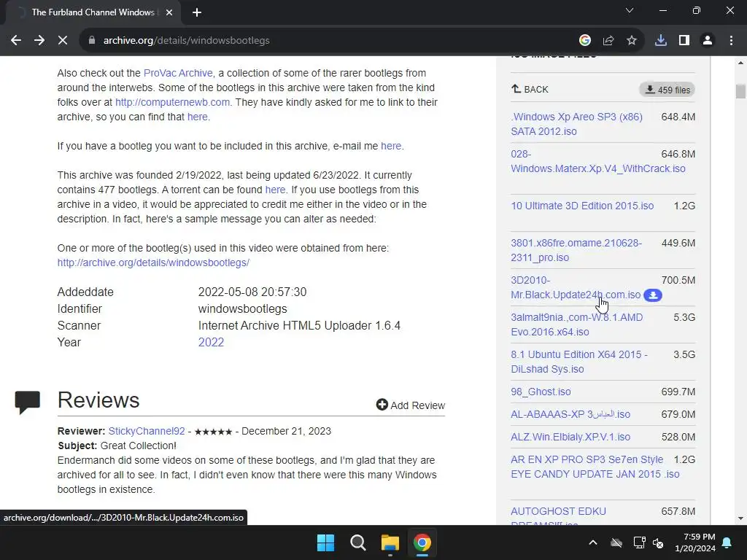Show hidden system tray icons
Screen dimensions: 747x560
[x=593, y=542]
